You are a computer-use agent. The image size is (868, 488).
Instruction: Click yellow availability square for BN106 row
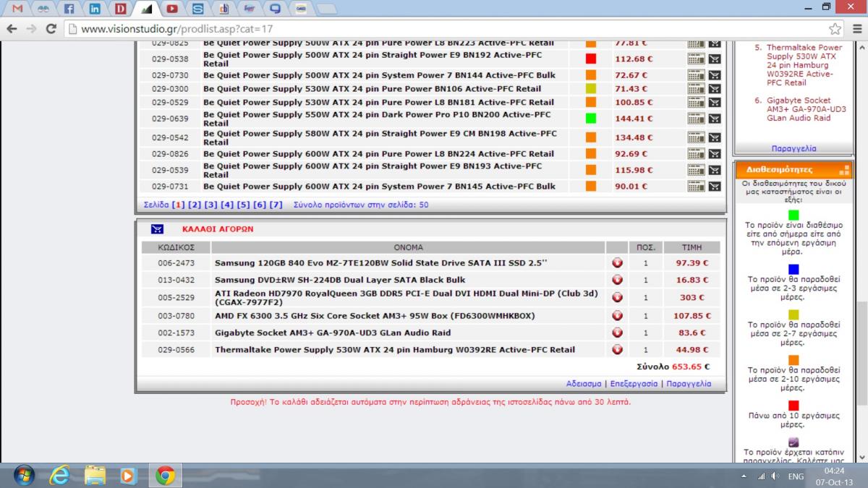(591, 88)
